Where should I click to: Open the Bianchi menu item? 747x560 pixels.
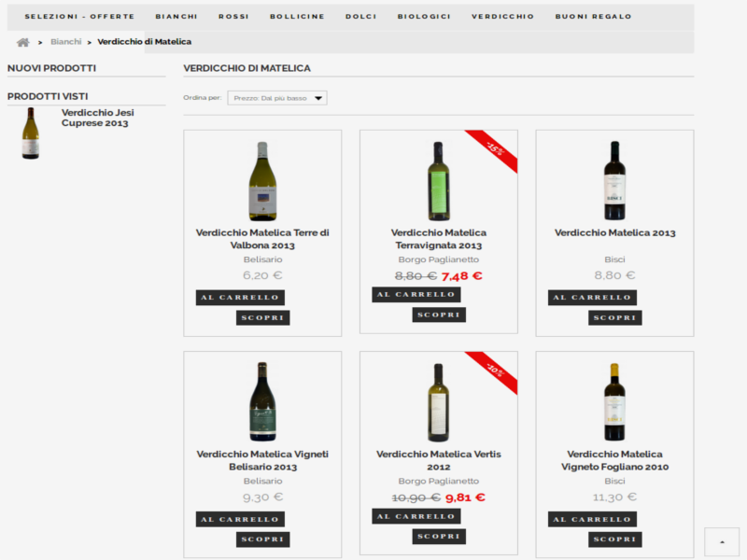tap(176, 17)
